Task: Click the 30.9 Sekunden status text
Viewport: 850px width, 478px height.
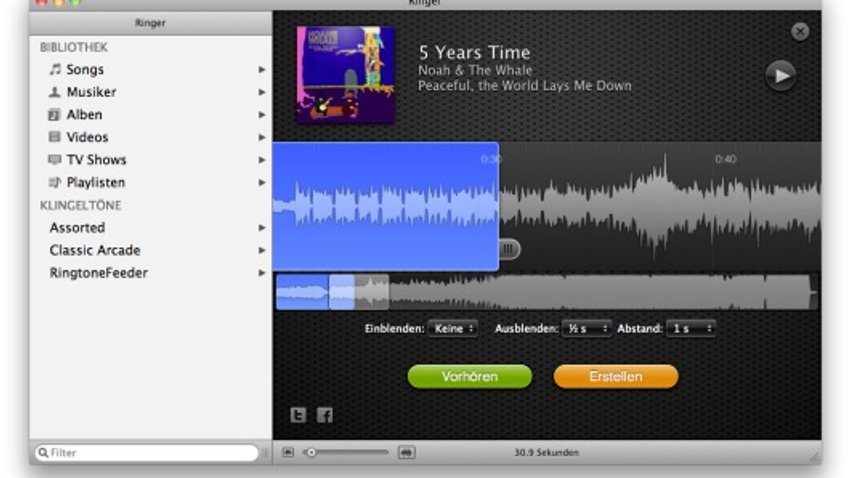Action: coord(546,453)
